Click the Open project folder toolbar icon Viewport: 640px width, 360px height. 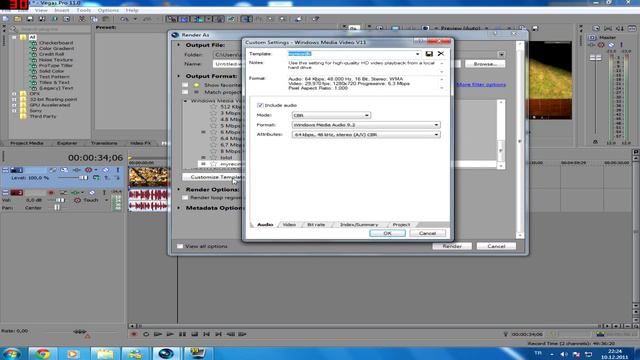[x=18, y=19]
